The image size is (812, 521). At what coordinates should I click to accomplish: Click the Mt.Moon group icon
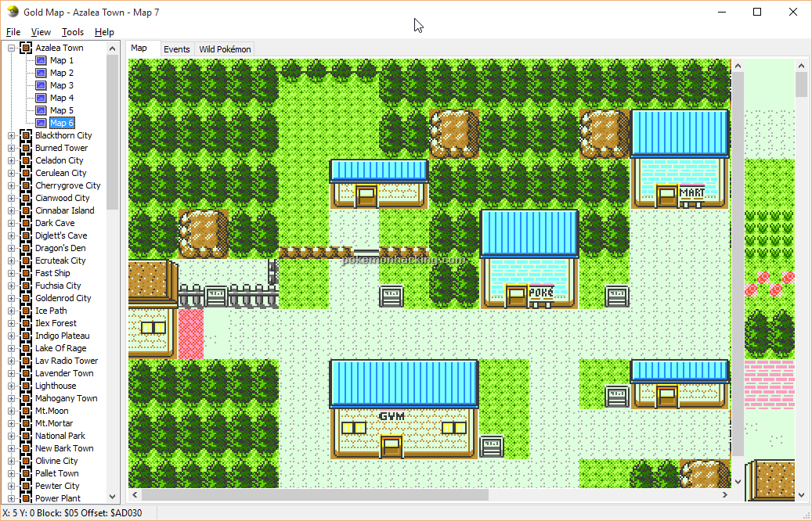point(26,411)
